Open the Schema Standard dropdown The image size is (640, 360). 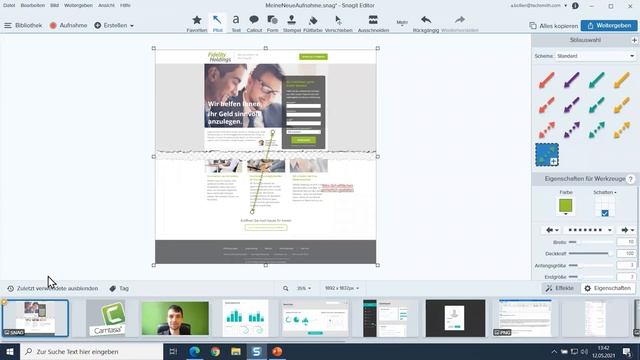point(596,56)
